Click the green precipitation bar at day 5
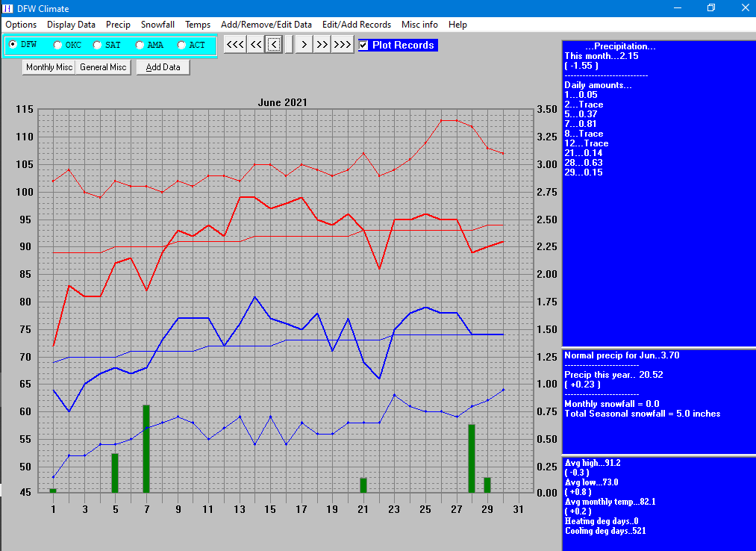The height and width of the screenshot is (551, 756). point(115,473)
